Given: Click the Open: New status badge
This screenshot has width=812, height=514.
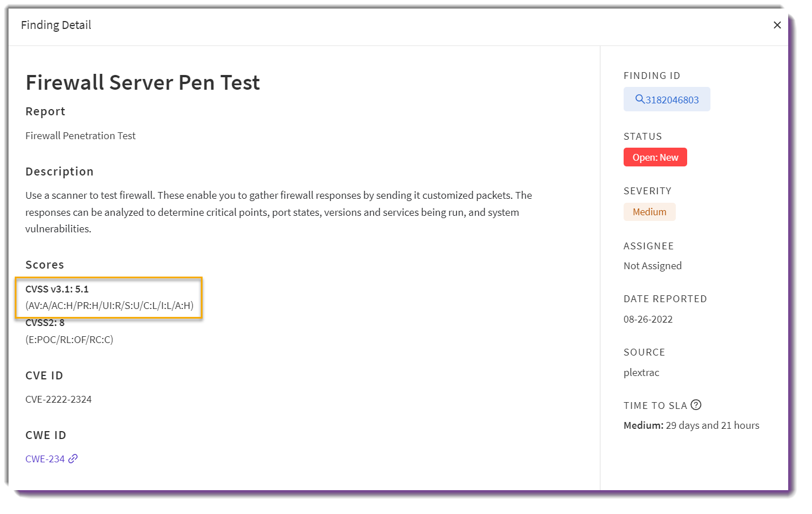Looking at the screenshot, I should click(x=655, y=157).
